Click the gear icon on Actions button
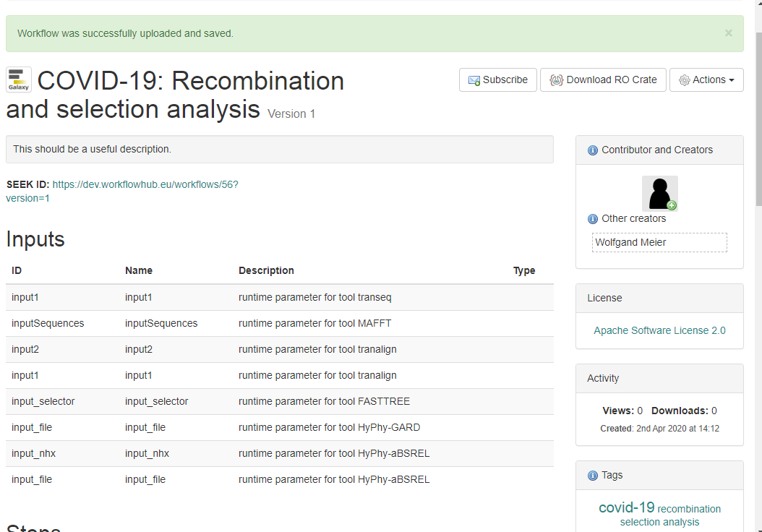Screen dimensions: 762x532 click(x=684, y=80)
